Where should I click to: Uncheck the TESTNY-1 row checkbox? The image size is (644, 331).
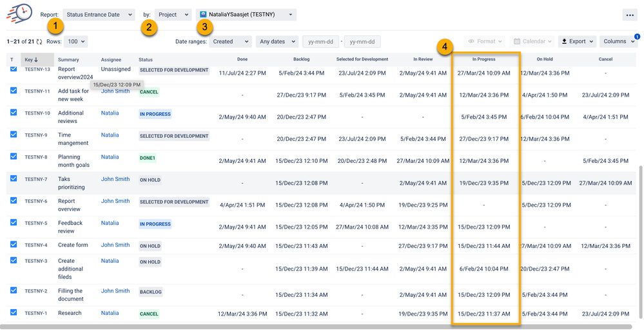click(14, 312)
